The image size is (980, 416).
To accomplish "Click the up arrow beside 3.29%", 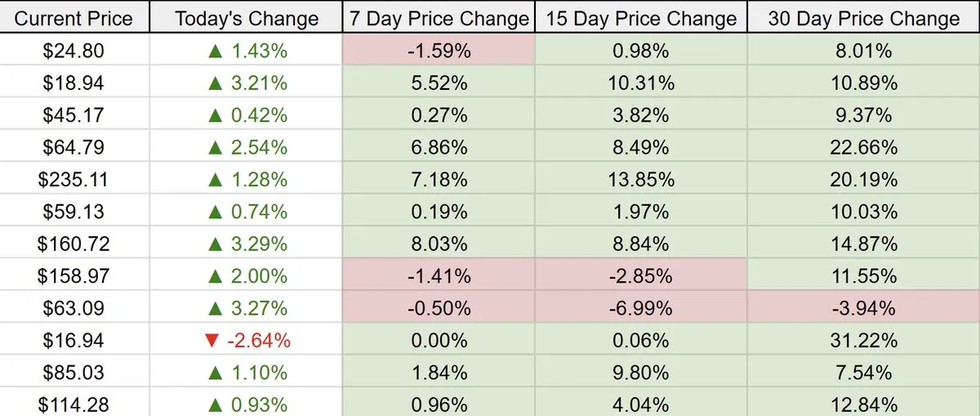I will tap(216, 244).
